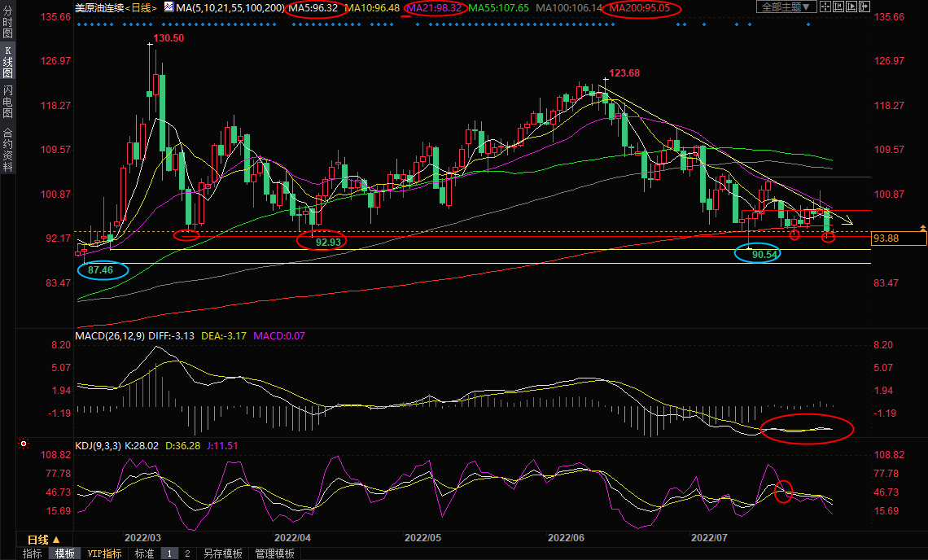Select the 指标 bottom tab
The width and height of the screenshot is (928, 560).
tap(33, 553)
